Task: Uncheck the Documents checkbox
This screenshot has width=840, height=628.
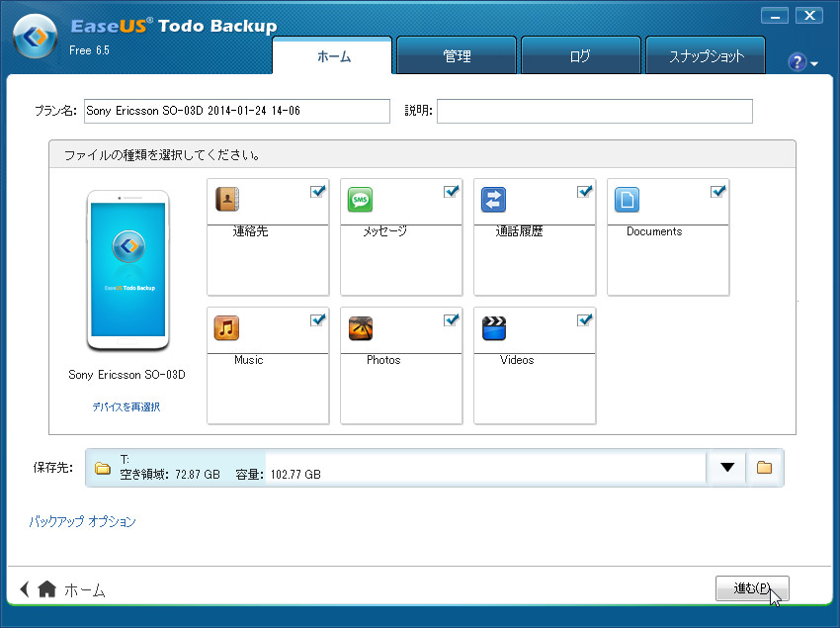Action: (x=717, y=190)
